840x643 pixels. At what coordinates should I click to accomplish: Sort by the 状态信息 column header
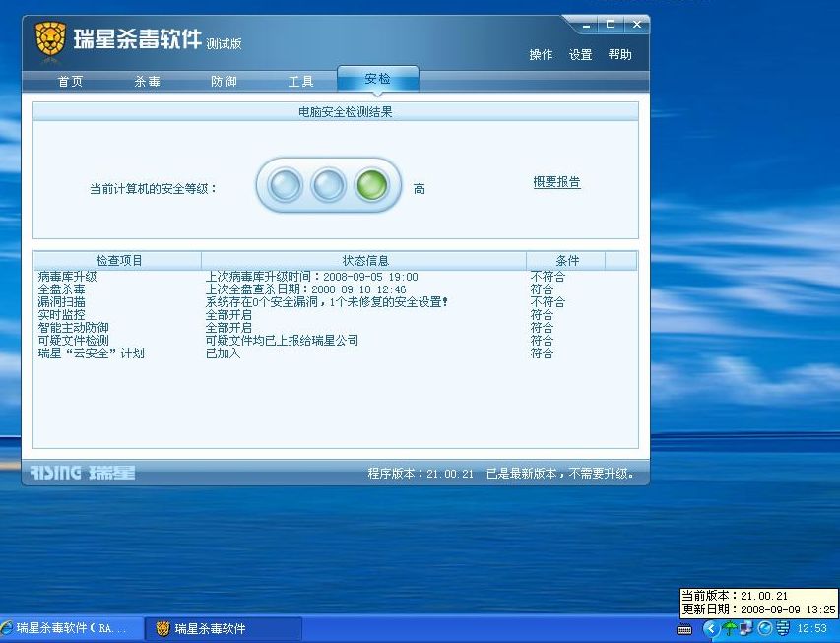364,260
